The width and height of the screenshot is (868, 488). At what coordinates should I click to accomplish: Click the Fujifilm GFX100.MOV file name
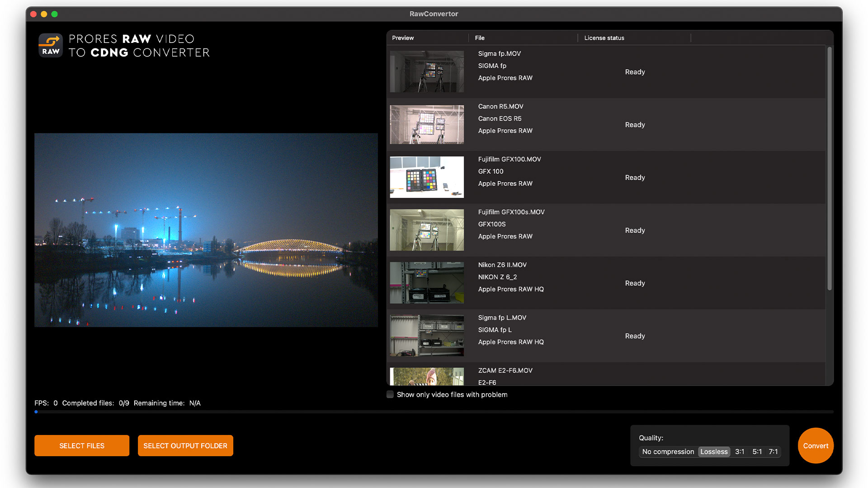coord(509,159)
